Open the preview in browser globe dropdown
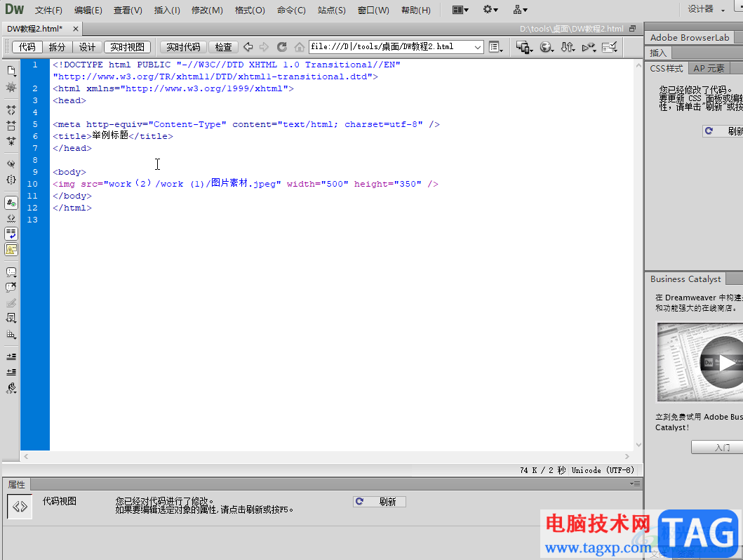This screenshot has height=560, width=743. click(x=547, y=47)
